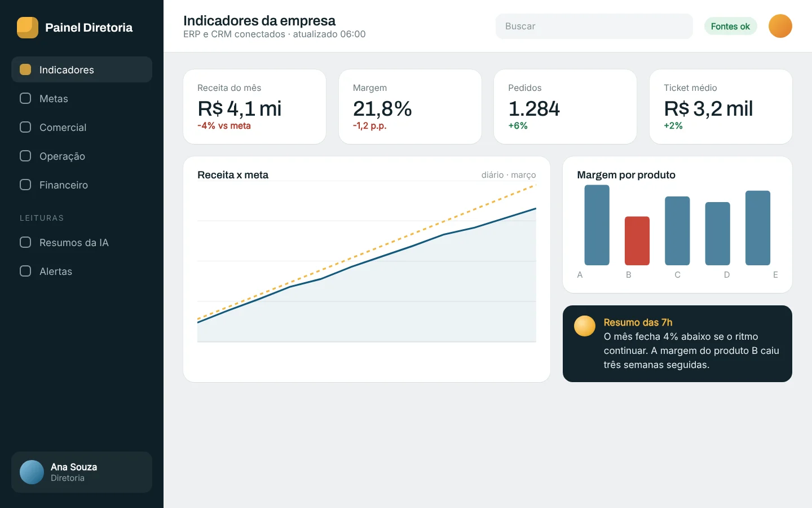Click the Indicadores sidebar icon
The image size is (812, 508).
(x=25, y=69)
